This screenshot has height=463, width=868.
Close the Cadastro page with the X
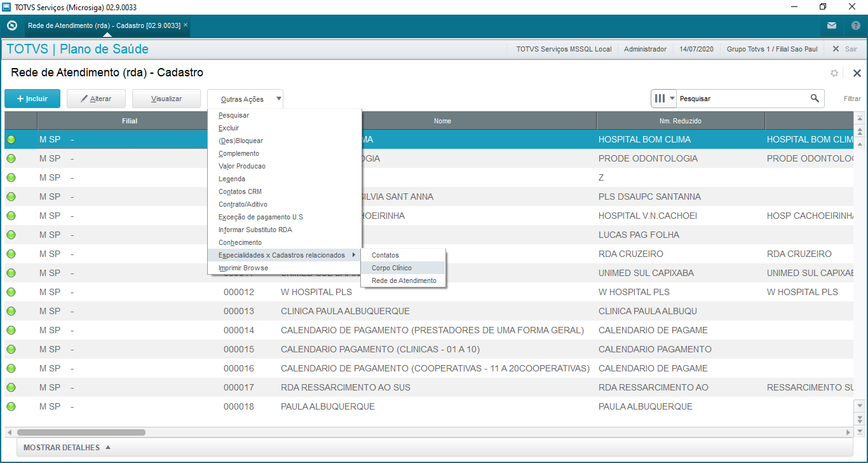[857, 73]
